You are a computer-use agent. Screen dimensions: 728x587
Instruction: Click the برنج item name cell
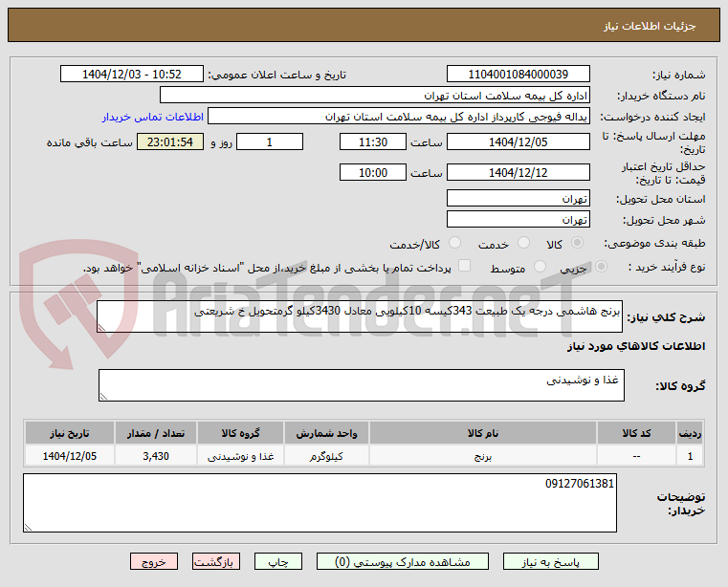(483, 456)
